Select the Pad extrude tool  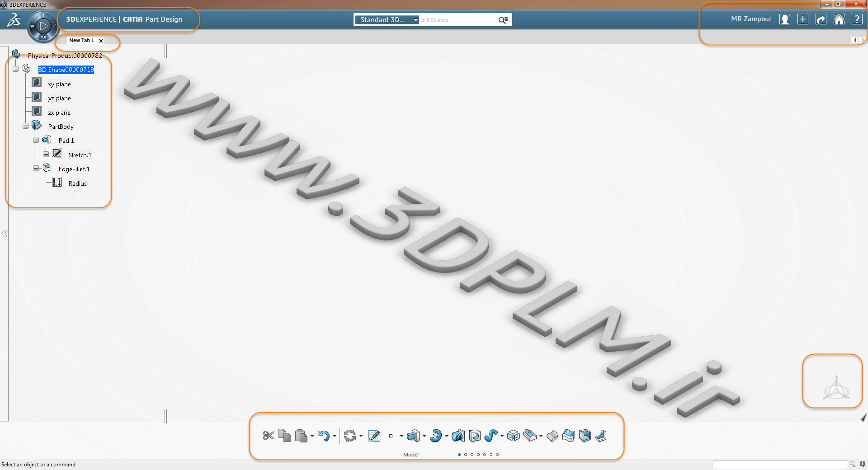coord(413,436)
